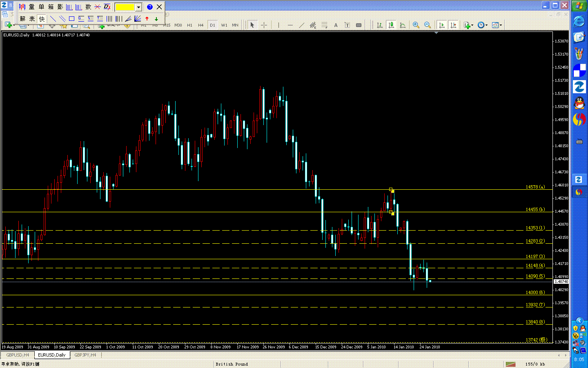The image size is (588, 368).
Task: Open help with blue question mark icon
Action: (x=150, y=7)
